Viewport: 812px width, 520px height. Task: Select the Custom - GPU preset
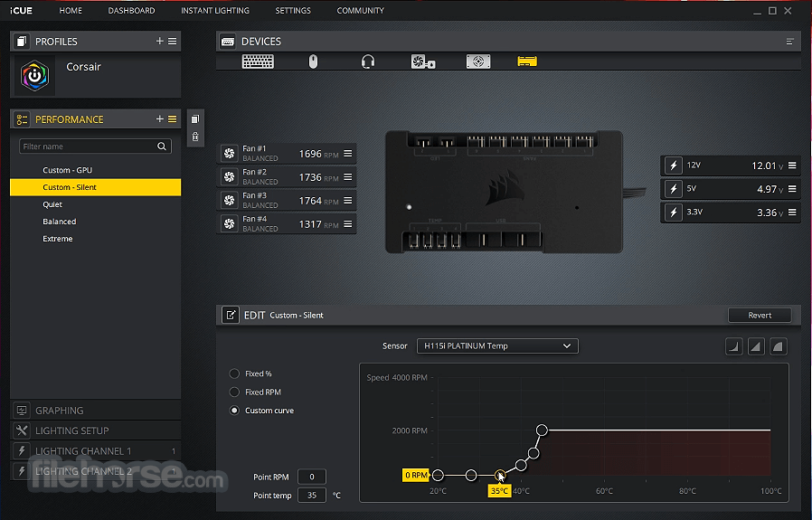tap(96, 170)
